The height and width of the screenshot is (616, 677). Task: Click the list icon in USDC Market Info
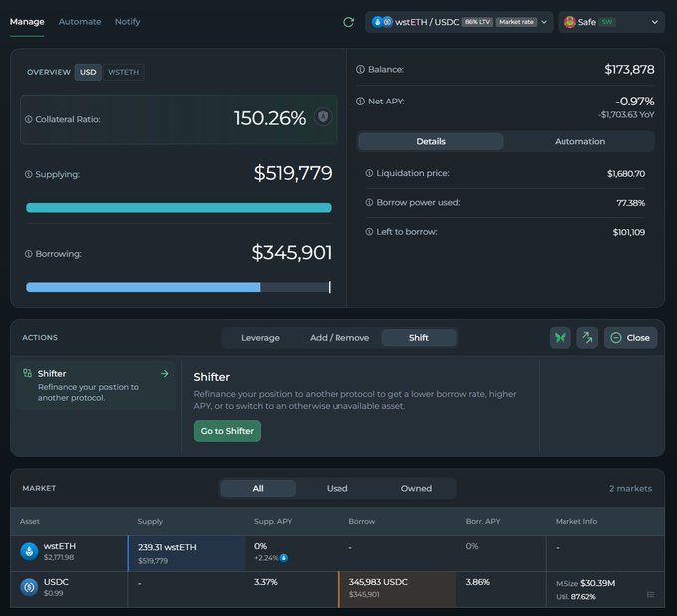(651, 594)
